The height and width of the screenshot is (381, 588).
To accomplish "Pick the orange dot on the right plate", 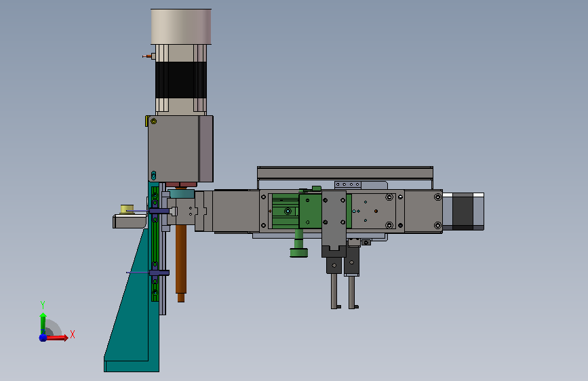I will [x=376, y=211].
